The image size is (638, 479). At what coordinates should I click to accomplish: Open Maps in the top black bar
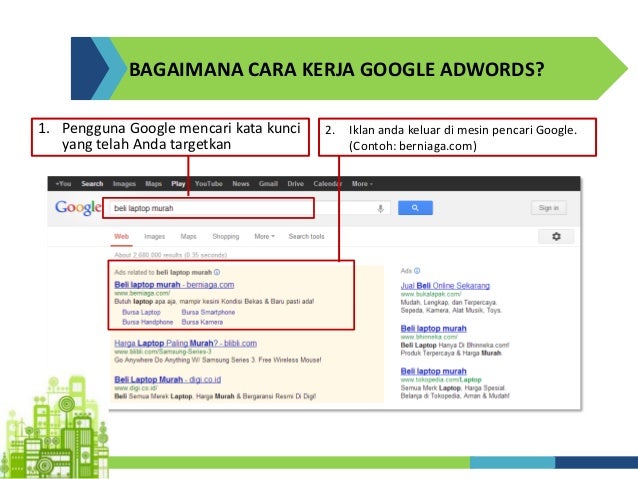[153, 184]
